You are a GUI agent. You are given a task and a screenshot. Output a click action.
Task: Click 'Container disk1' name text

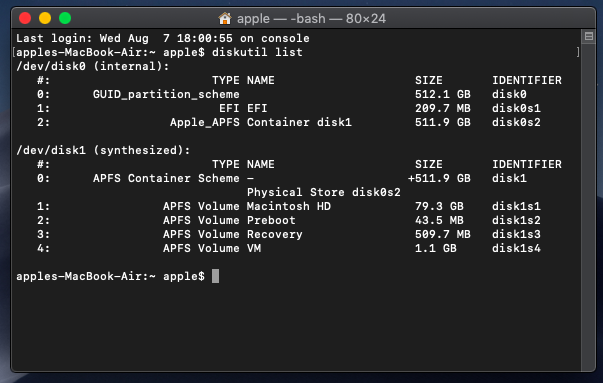299,123
